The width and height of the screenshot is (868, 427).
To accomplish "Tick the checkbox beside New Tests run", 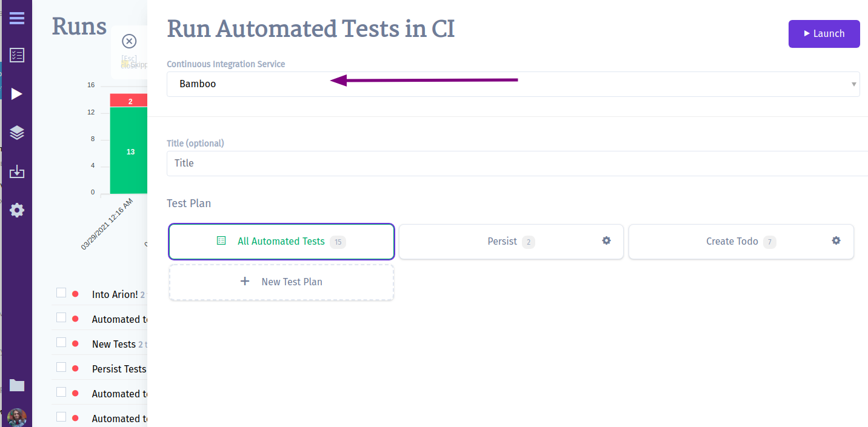I will (x=61, y=343).
